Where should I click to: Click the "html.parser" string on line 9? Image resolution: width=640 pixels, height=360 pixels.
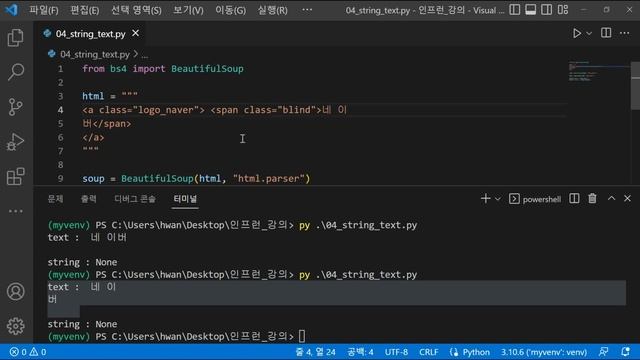[269, 179]
